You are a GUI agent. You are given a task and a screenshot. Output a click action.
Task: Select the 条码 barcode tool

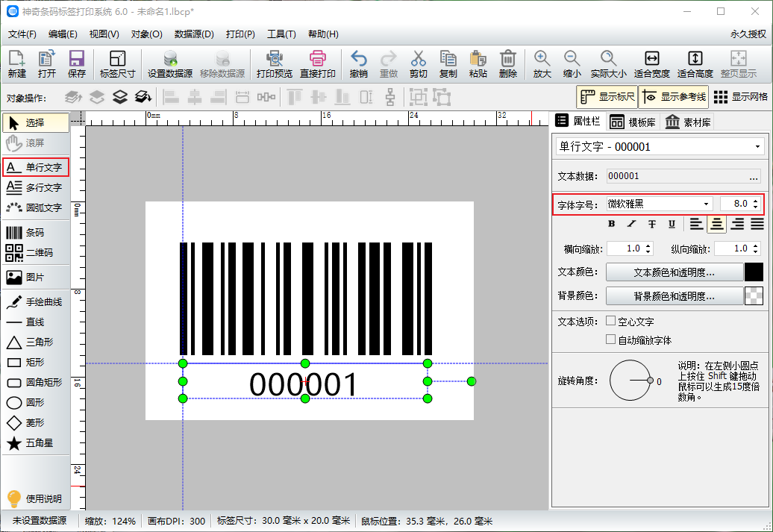click(36, 232)
